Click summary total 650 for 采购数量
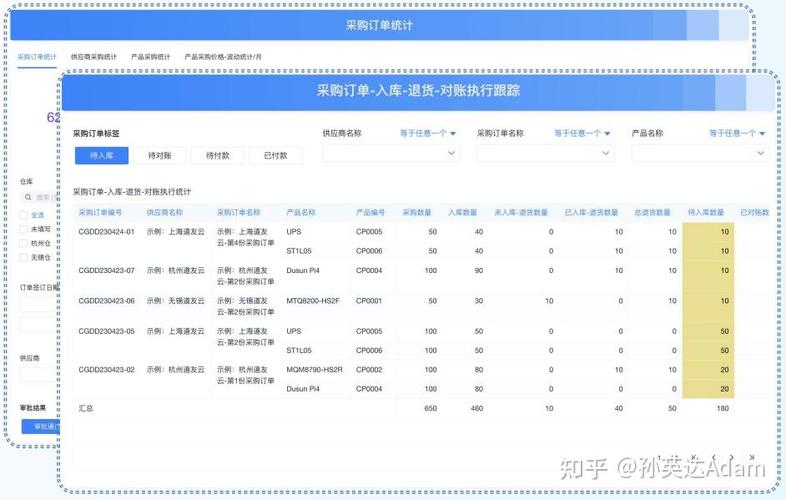 coord(431,408)
